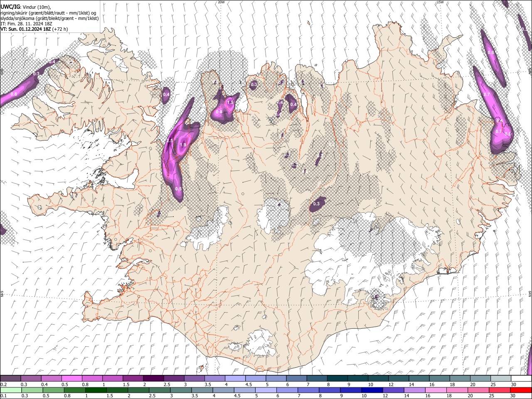Click the '30' label on the lower scale
This screenshot has height=399, width=532.
(x=513, y=396)
